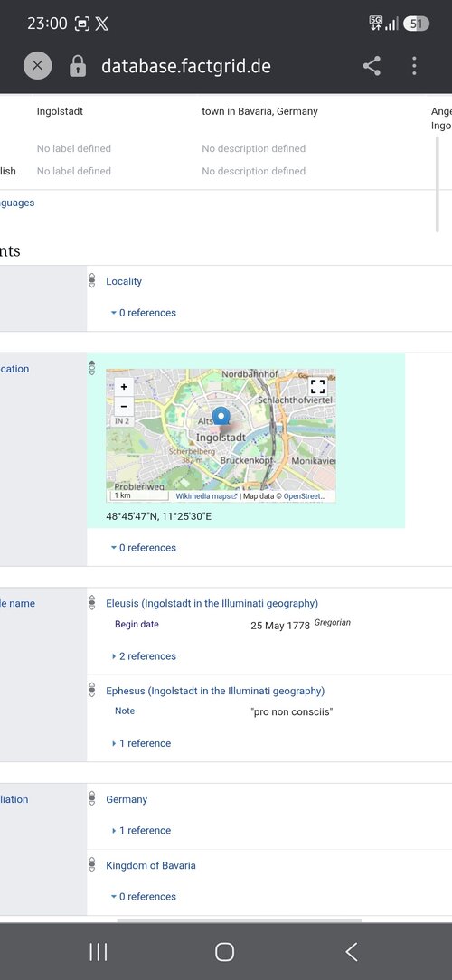Open the Begin date property link
The width and height of the screenshot is (452, 980).
pos(137,624)
